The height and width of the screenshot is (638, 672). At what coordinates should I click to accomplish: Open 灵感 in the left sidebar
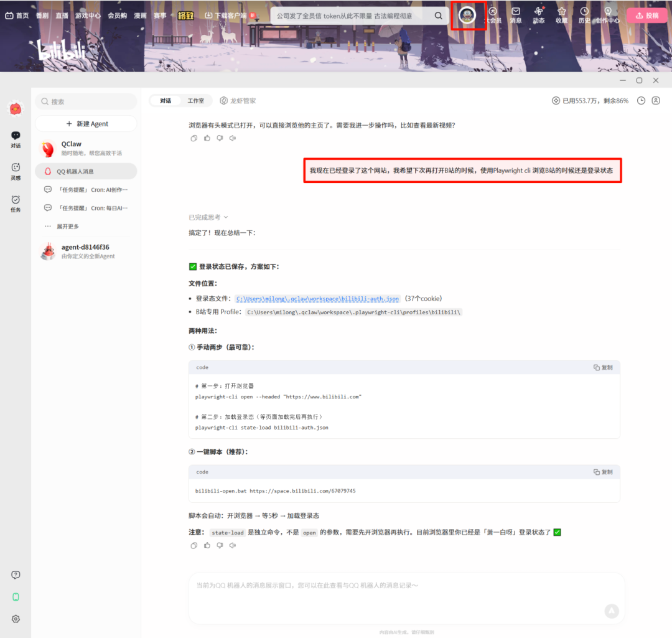click(16, 172)
